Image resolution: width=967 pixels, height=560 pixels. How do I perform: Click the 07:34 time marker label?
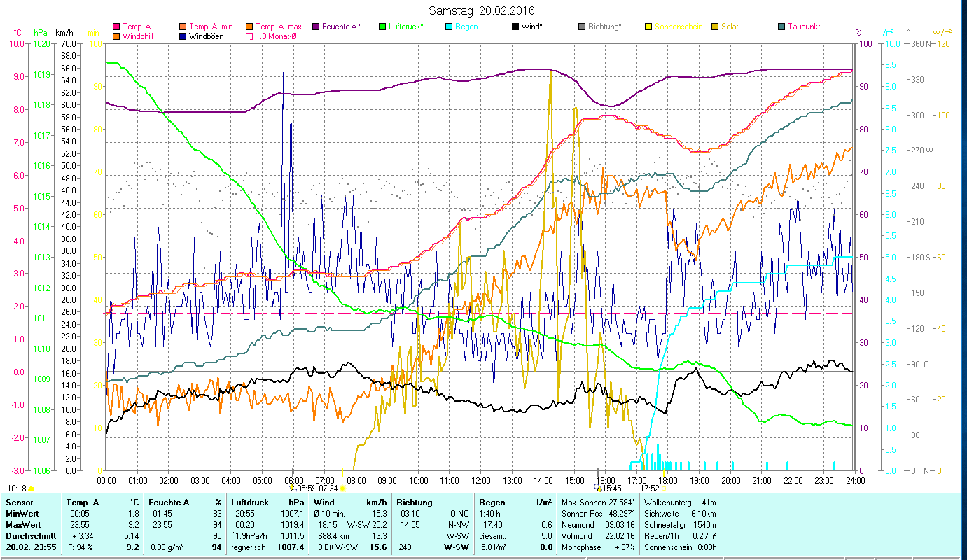pos(328,489)
